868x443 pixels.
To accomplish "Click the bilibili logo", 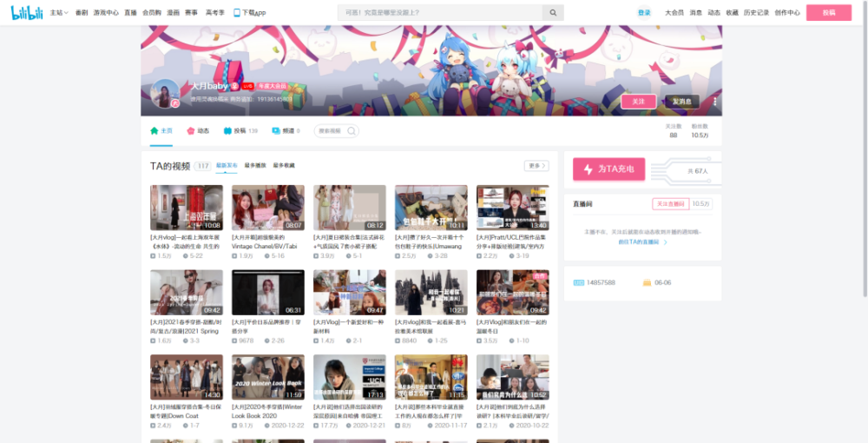I will coord(27,13).
